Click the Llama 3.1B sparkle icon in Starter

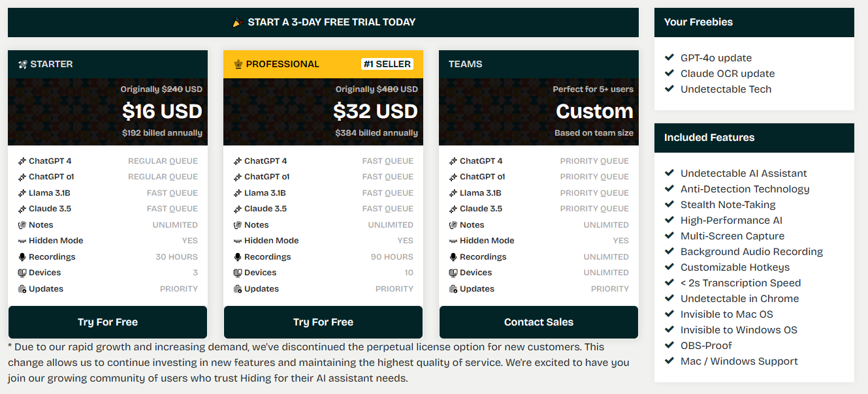[22, 193]
